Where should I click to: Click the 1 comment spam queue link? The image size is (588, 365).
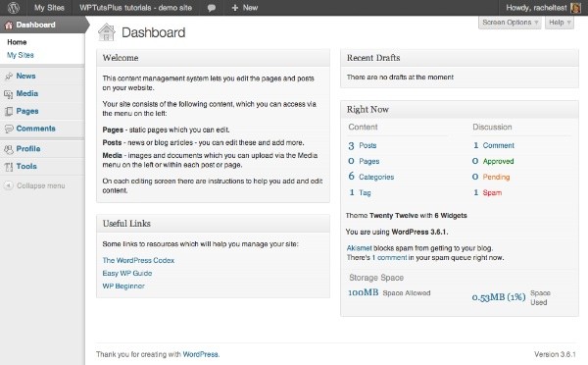click(x=389, y=258)
